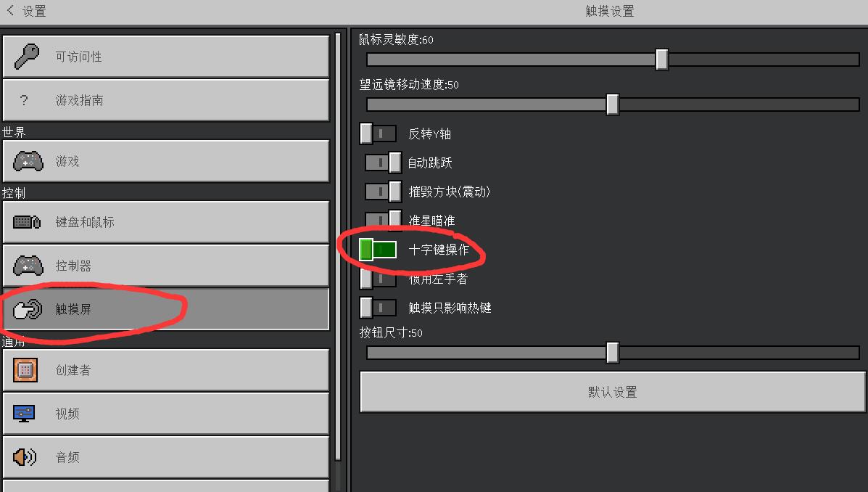Select the 视频 settings tab

pyautogui.click(x=166, y=414)
